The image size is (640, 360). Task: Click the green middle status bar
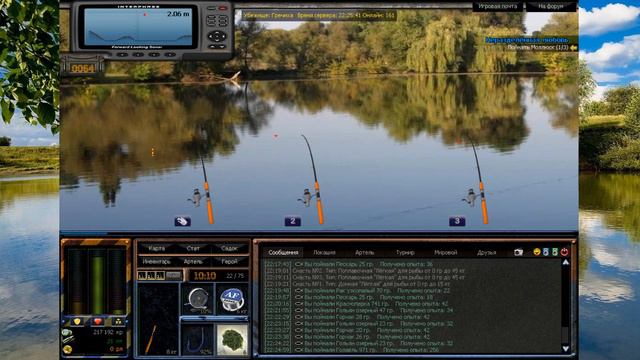(97, 282)
